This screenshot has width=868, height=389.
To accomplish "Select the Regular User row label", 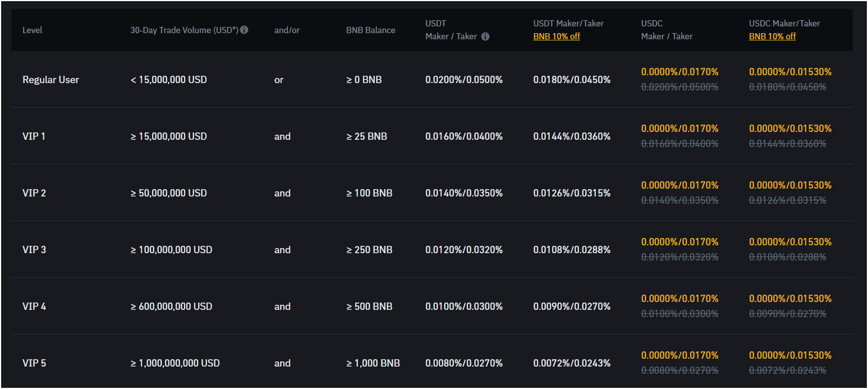I will 50,80.
